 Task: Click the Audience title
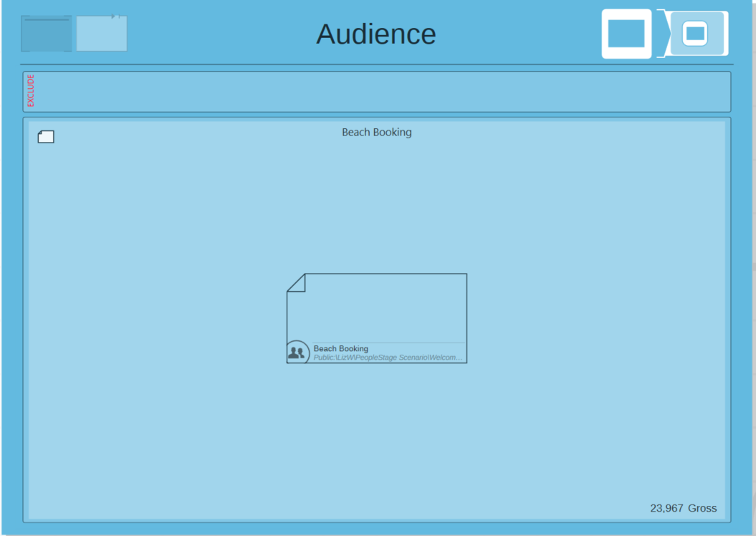[376, 34]
